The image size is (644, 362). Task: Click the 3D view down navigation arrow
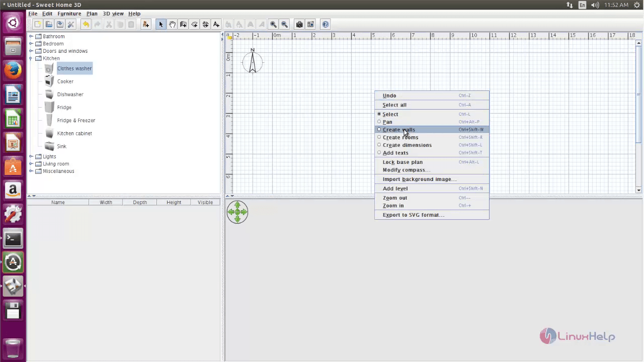tap(237, 219)
